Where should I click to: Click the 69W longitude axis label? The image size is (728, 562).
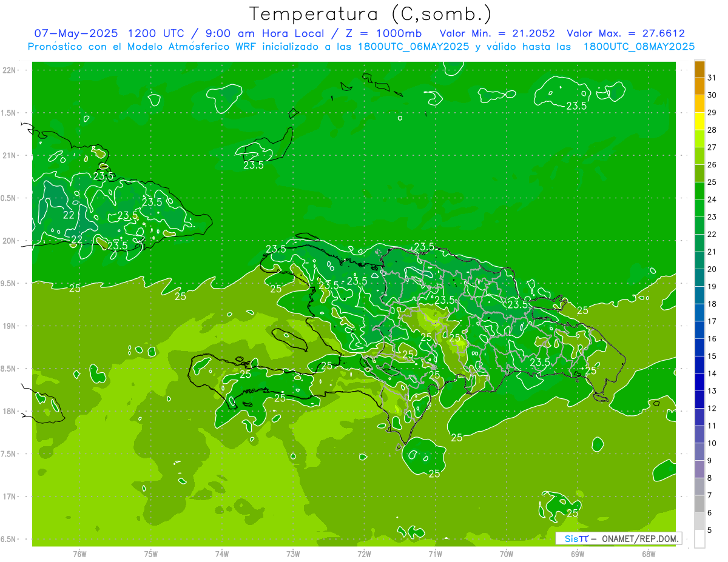click(x=578, y=554)
